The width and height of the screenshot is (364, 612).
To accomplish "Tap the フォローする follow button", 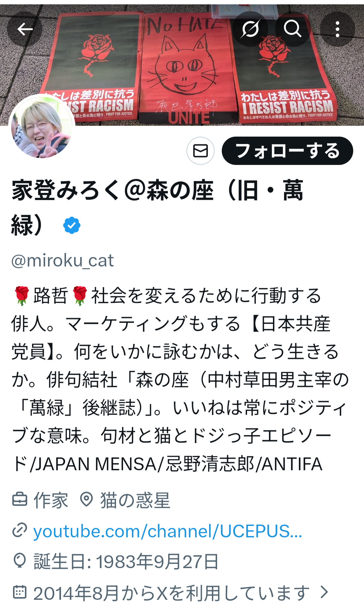I will click(x=287, y=151).
